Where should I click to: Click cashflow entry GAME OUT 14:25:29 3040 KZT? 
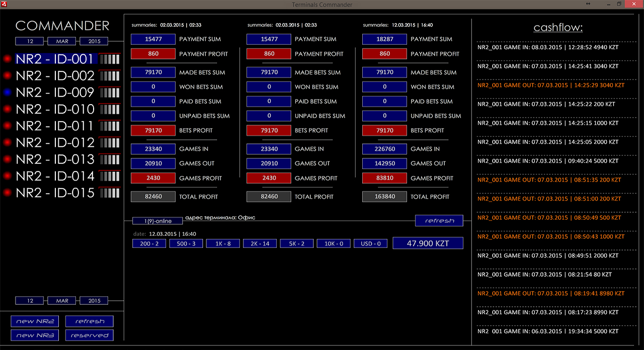550,85
